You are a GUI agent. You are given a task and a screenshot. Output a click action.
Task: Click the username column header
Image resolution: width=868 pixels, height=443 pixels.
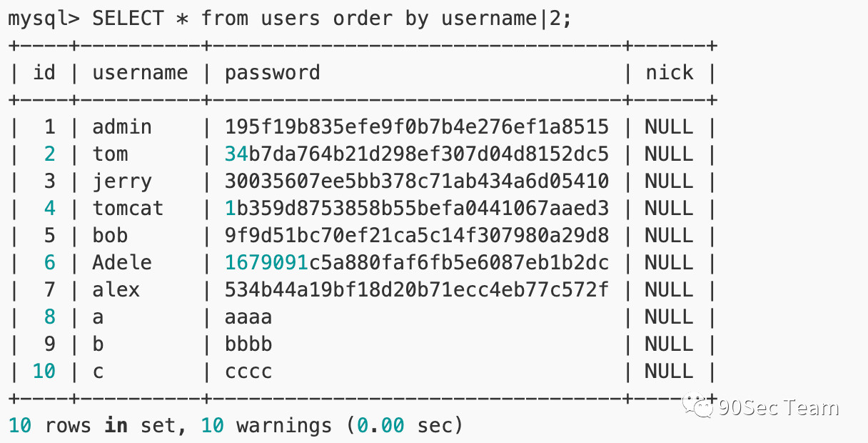pyautogui.click(x=140, y=72)
